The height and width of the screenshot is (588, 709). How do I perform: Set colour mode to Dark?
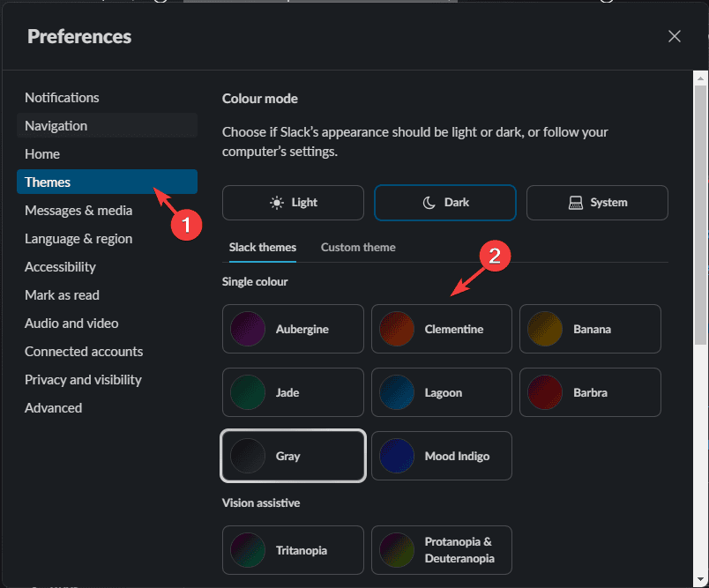[x=445, y=202]
